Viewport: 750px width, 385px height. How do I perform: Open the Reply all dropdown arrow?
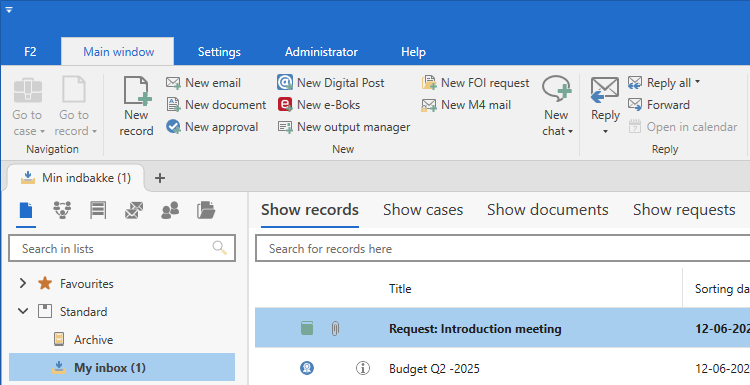(x=697, y=82)
